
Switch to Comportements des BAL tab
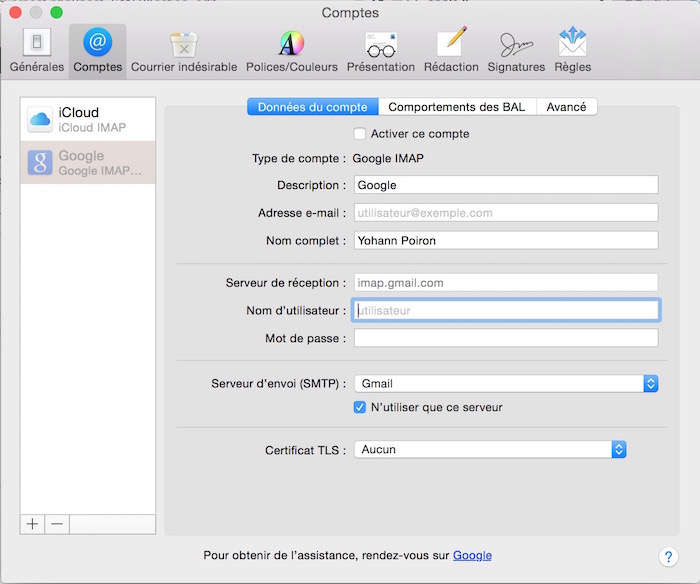coord(457,107)
